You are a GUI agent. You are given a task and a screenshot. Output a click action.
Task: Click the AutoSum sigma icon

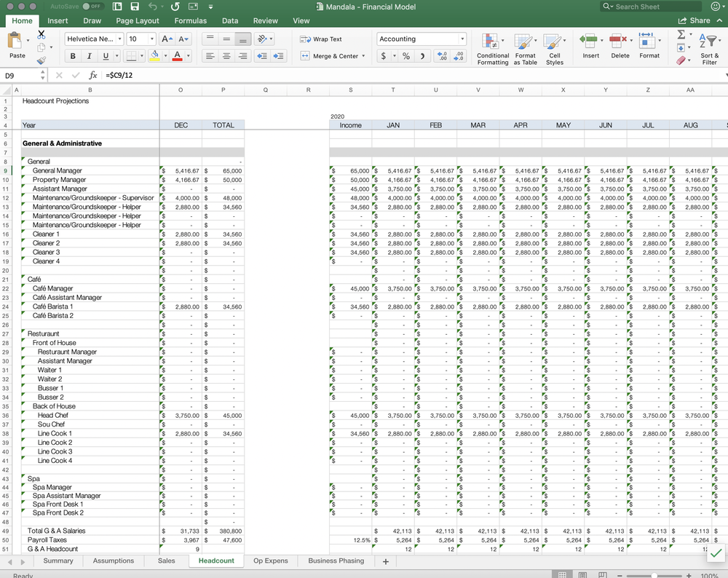click(681, 34)
